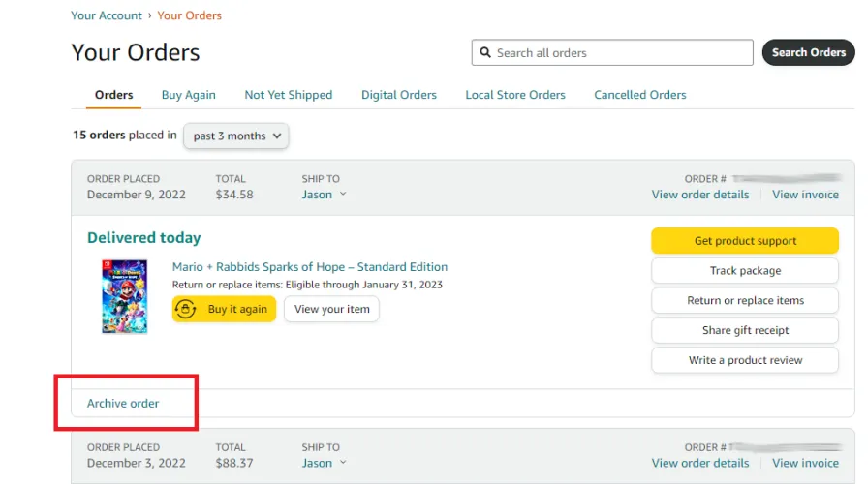Open the Your Account breadcrumb link

(x=107, y=15)
